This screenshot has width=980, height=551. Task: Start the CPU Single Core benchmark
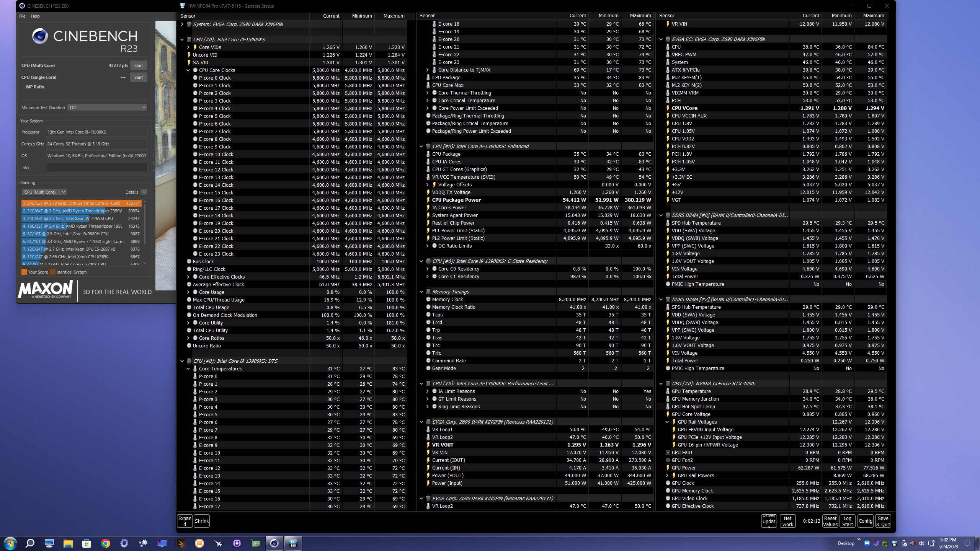tap(139, 77)
